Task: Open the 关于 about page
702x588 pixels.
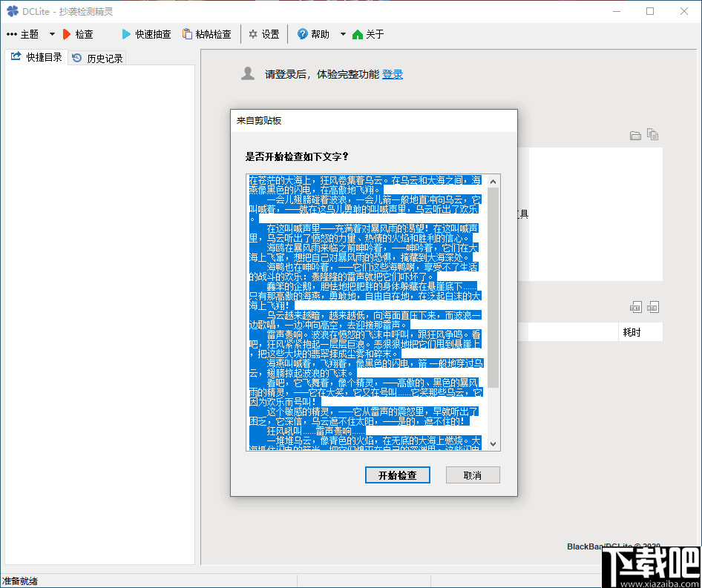Action: pyautogui.click(x=369, y=34)
